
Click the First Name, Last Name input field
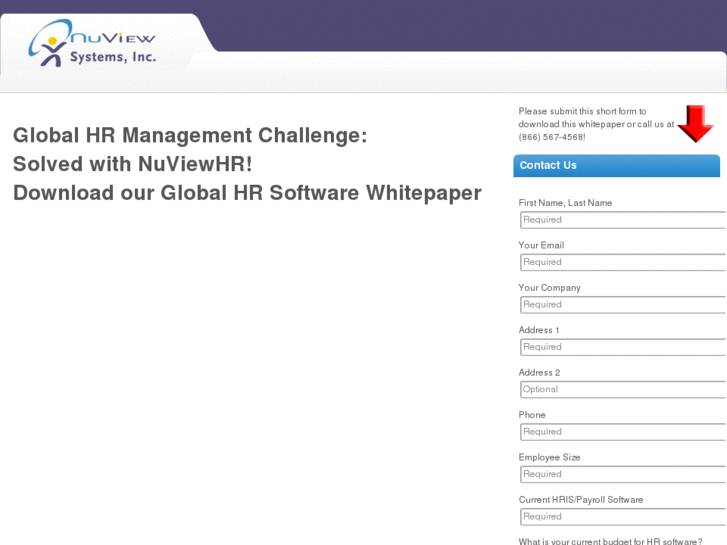coord(623,220)
